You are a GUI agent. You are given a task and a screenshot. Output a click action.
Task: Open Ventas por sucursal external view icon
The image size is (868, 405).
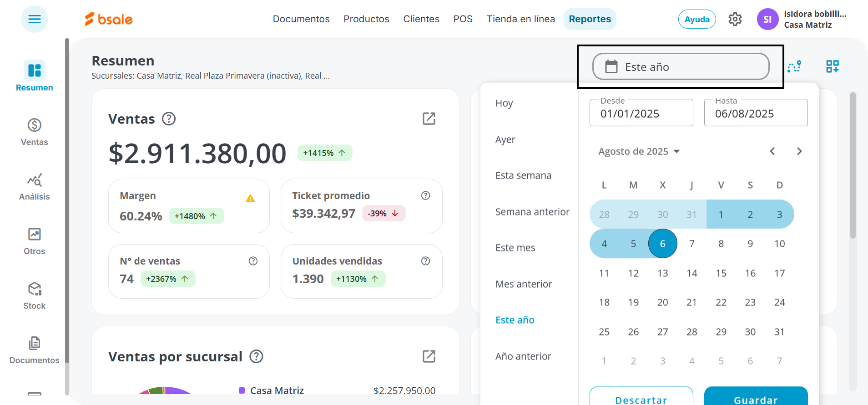(x=429, y=356)
